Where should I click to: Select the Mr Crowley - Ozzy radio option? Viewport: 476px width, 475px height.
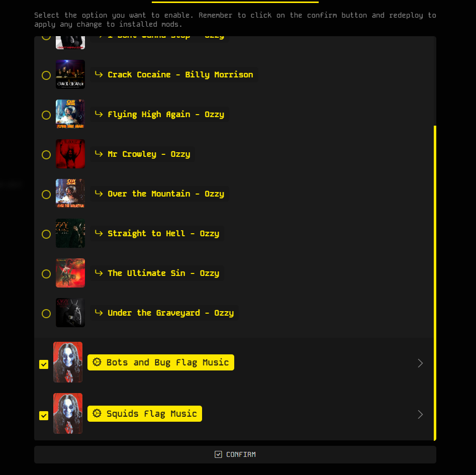pyautogui.click(x=46, y=155)
